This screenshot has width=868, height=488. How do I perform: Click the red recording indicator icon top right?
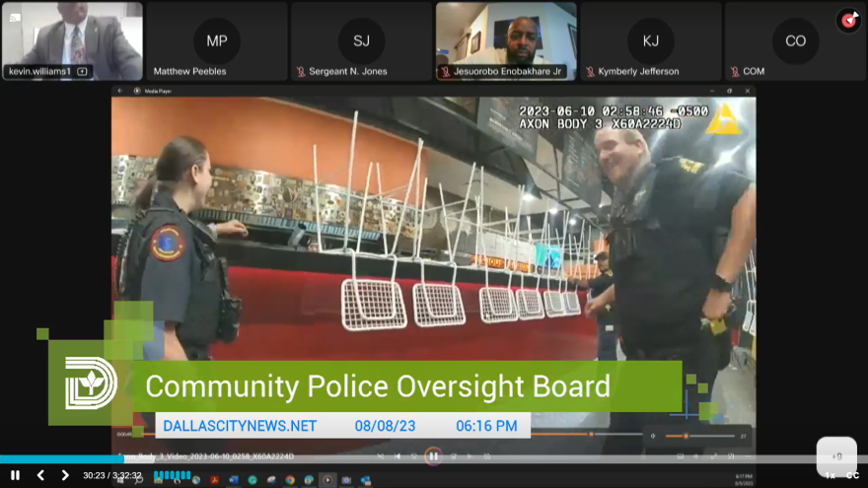pyautogui.click(x=848, y=21)
